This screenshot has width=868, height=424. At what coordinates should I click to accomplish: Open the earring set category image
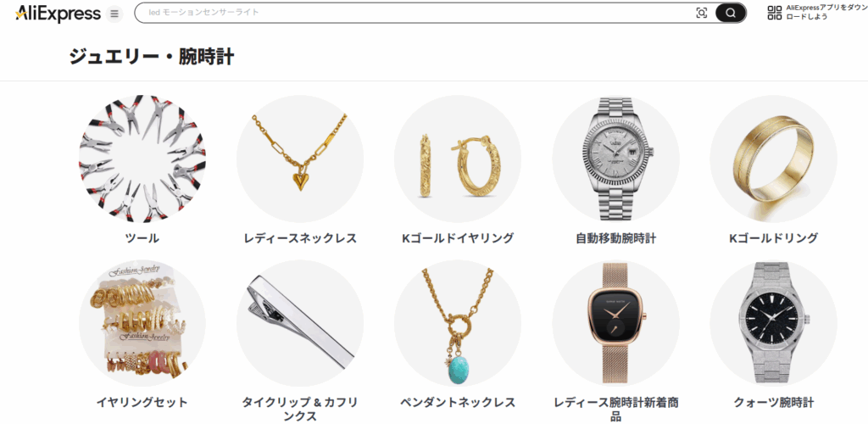coord(142,323)
